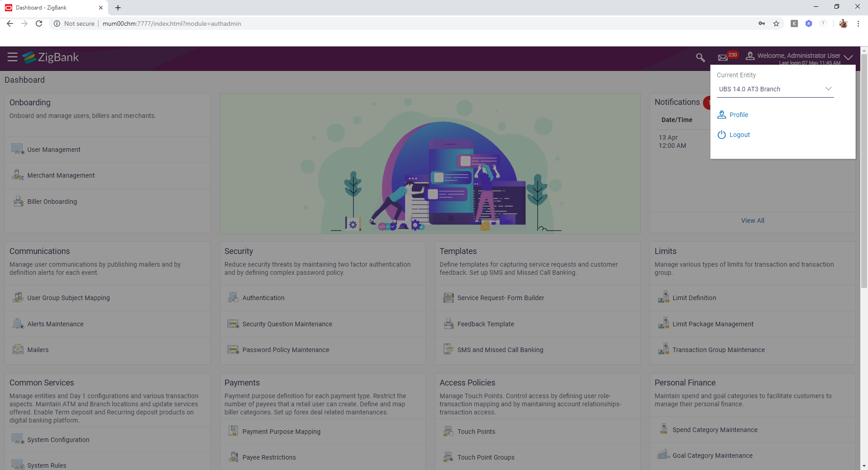Go back to the previous page

[10, 23]
